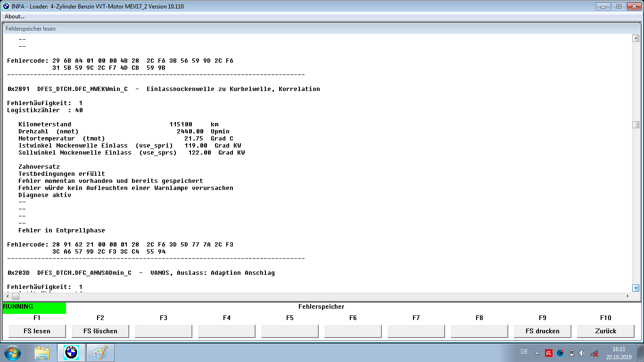Click the BMW INPA taskbar icon
Screen dimensions: 644x362
(x=71, y=353)
